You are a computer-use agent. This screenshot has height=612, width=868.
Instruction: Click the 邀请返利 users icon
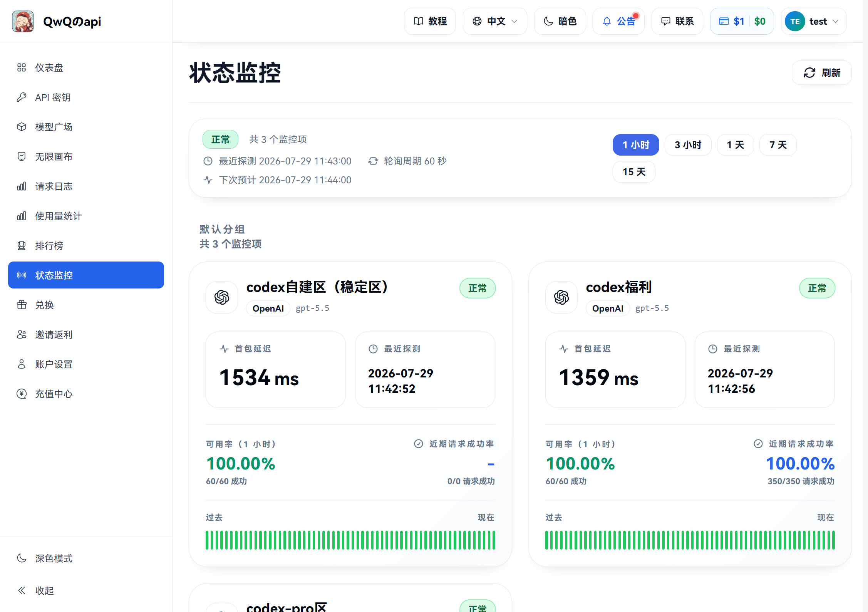(x=22, y=335)
